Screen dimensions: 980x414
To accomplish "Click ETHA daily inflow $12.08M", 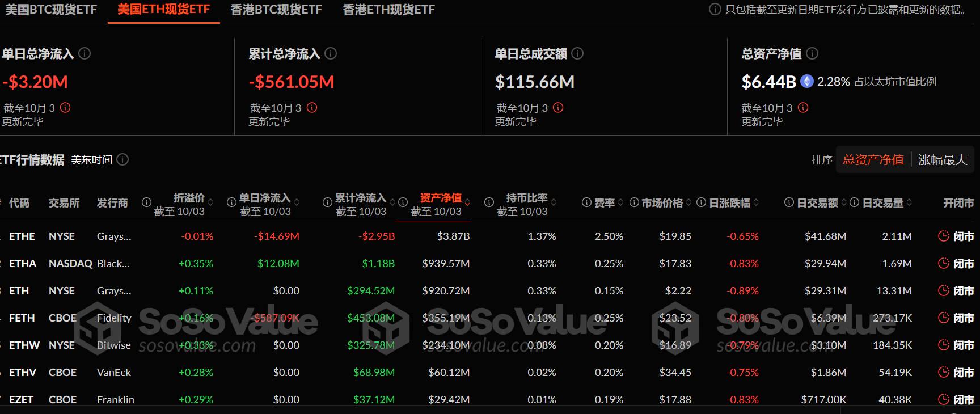I will 278,263.
